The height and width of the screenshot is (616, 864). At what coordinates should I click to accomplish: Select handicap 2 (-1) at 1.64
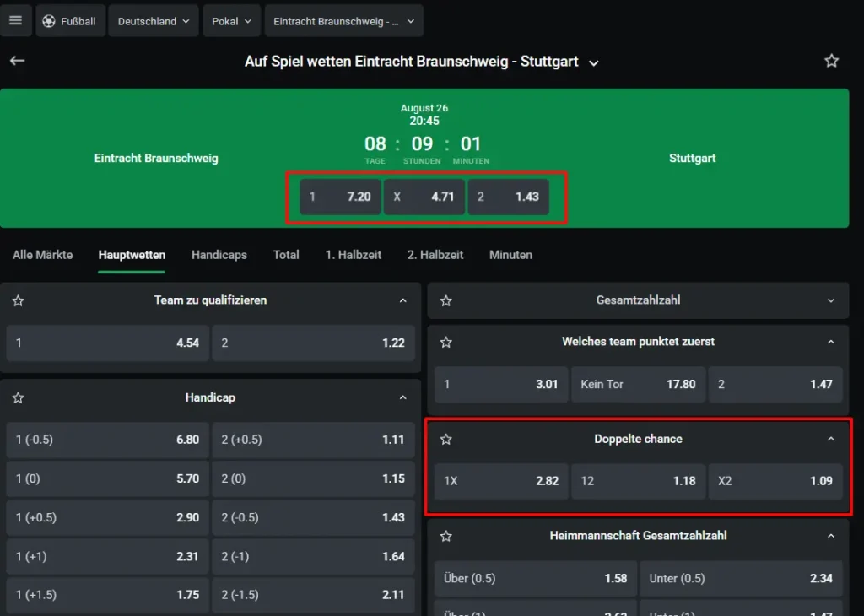[x=314, y=556]
